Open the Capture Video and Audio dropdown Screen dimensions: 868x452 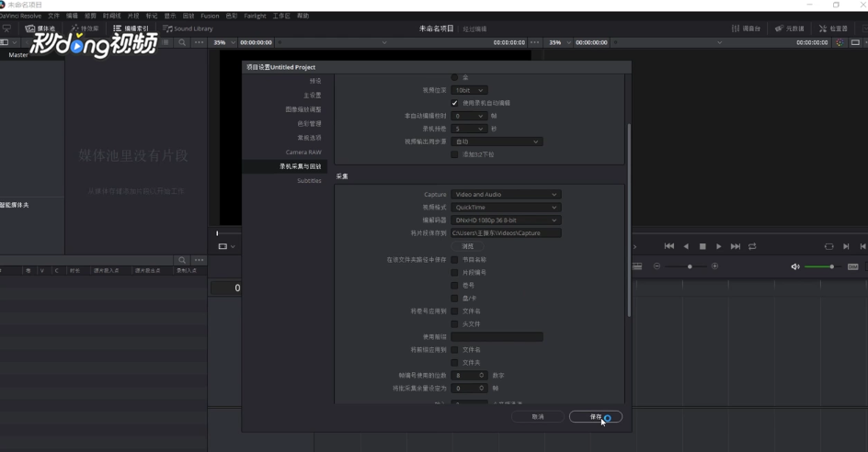point(506,194)
